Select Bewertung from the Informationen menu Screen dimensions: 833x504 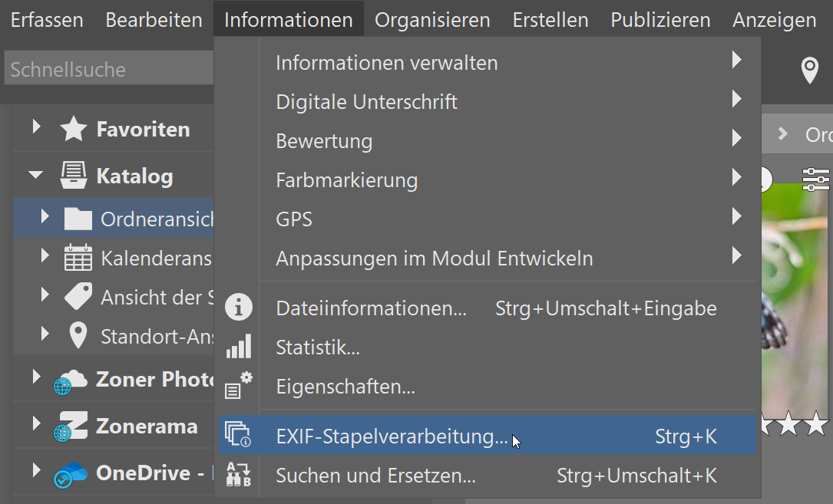322,140
